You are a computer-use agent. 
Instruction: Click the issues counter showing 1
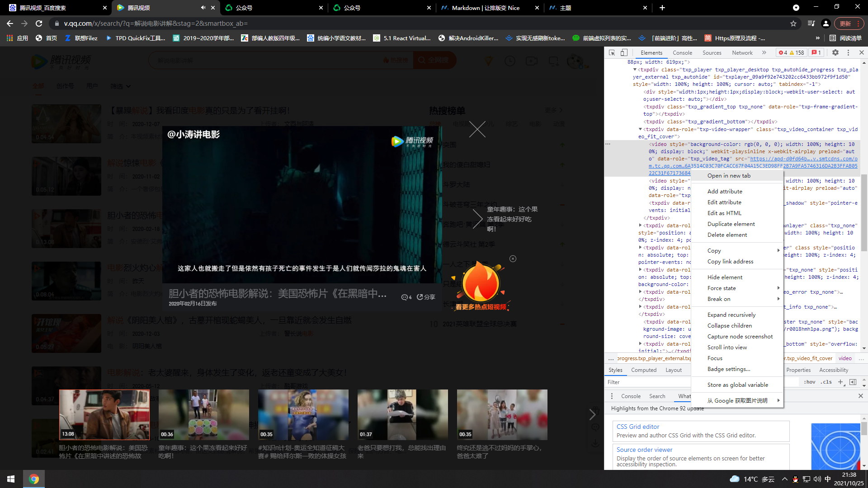tap(816, 53)
